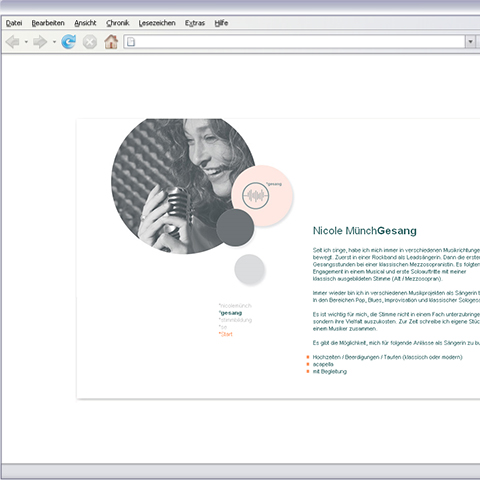The width and height of the screenshot is (480, 480).
Task: Click the list entry 'mit Begleitung'
Action: [330, 372]
